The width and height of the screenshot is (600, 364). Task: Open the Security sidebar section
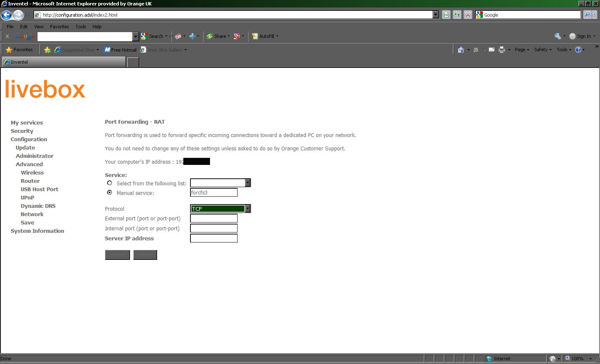22,131
